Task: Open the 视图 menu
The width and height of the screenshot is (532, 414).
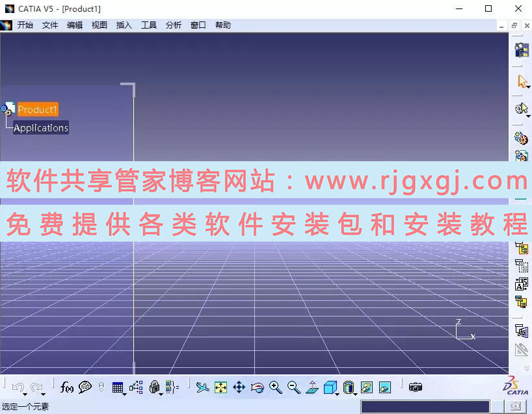Action: point(100,25)
